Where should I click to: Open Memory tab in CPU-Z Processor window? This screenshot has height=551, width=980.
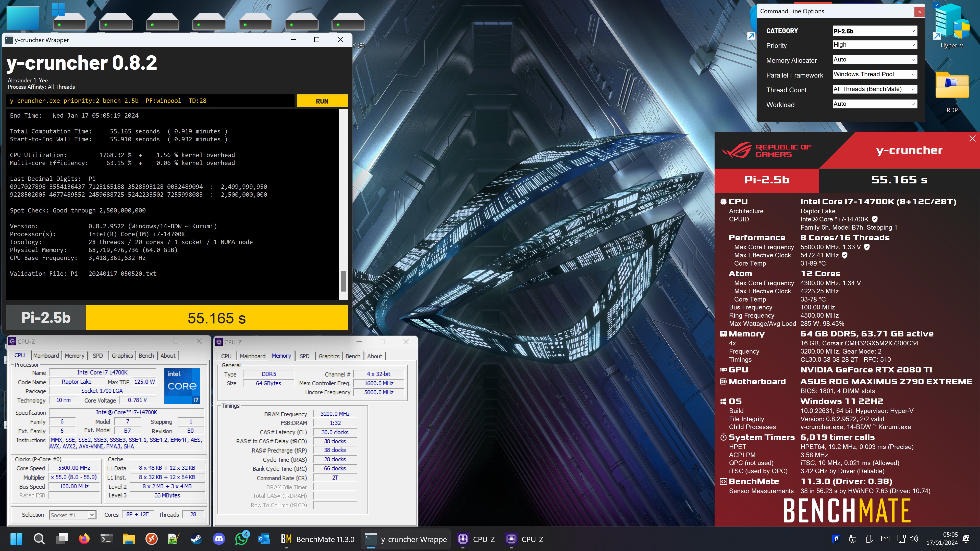point(74,356)
